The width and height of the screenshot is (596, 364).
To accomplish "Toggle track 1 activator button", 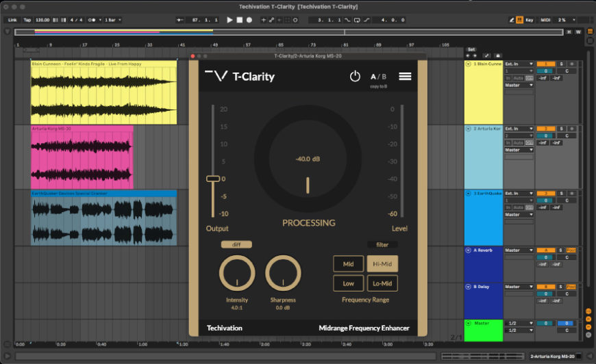I will coord(546,64).
